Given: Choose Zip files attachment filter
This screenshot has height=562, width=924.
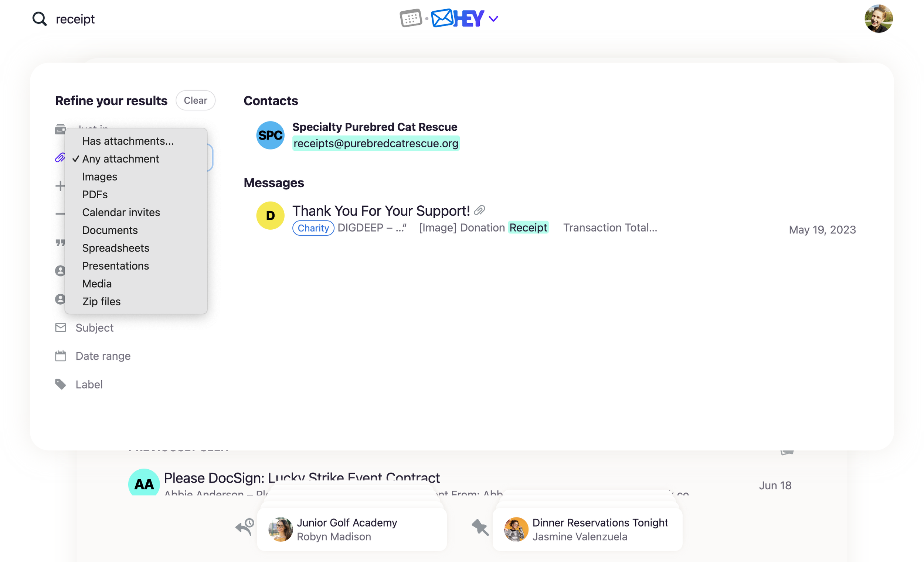Looking at the screenshot, I should (101, 302).
